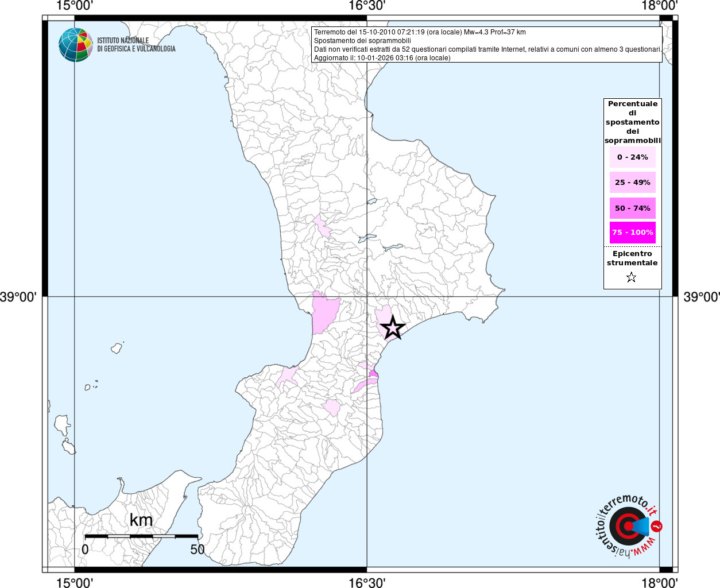Click the 'Aggiornato il: 10-01-2026' line
This screenshot has height=588, width=720.
(382, 58)
